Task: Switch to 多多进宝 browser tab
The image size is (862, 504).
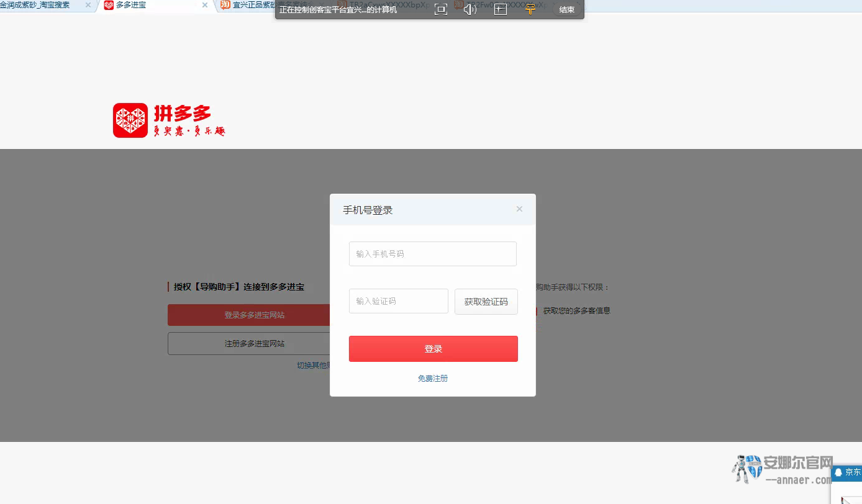Action: (153, 5)
